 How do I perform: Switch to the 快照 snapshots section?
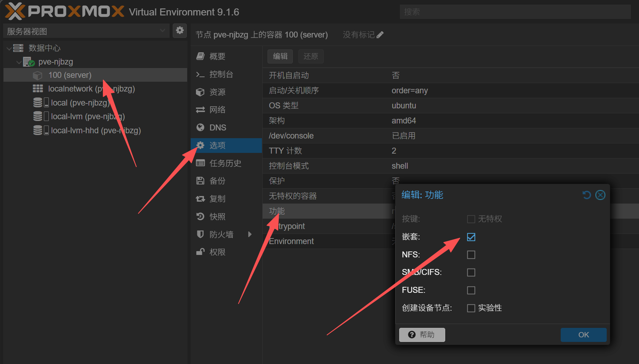217,217
